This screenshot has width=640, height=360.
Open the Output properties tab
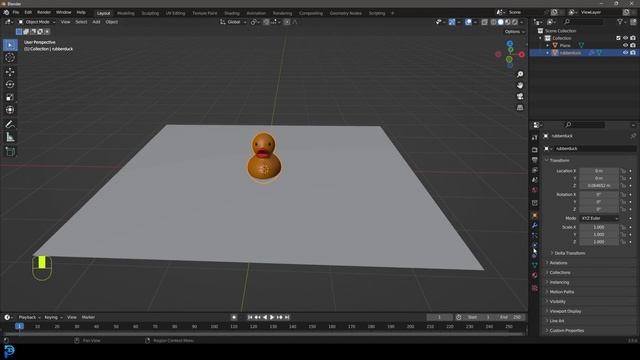[535, 160]
